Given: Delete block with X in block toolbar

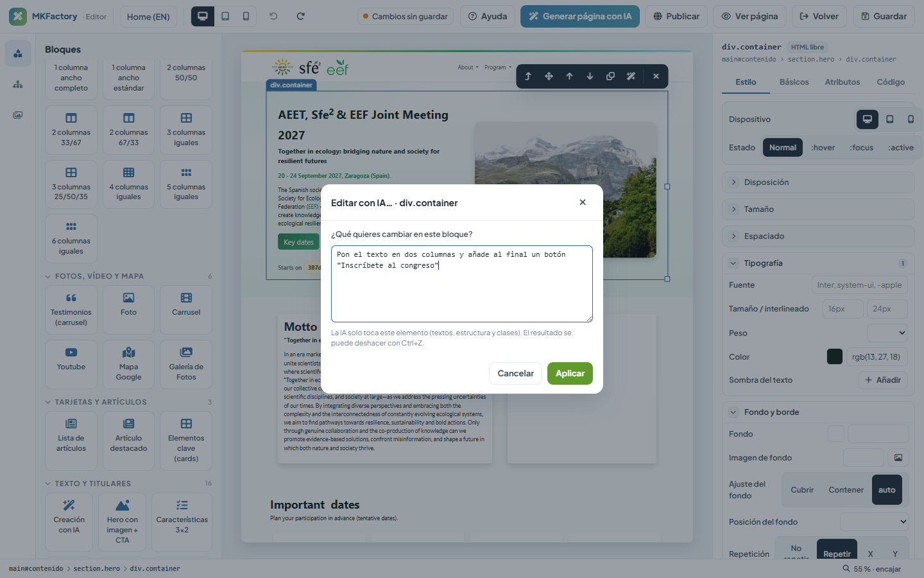Looking at the screenshot, I should click(x=656, y=76).
